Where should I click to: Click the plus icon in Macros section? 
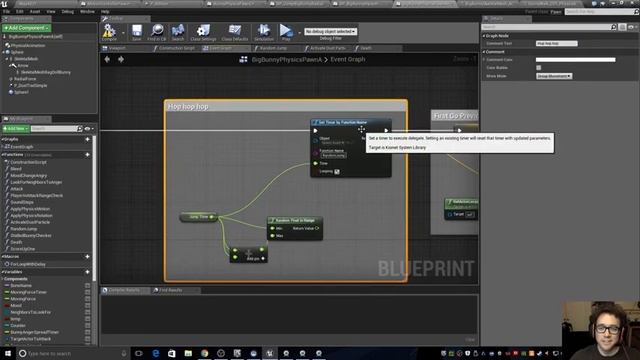[x=87, y=256]
